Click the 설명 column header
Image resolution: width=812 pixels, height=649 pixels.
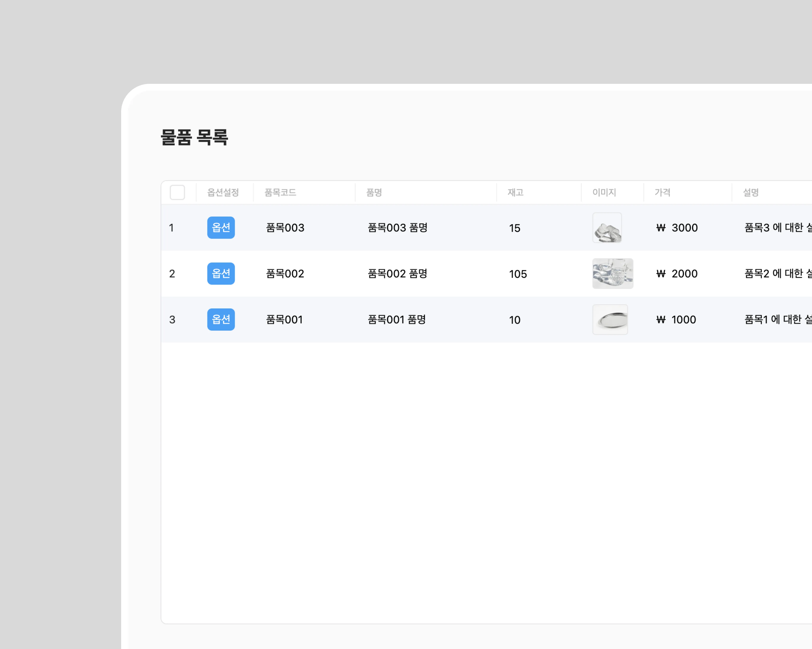pyautogui.click(x=751, y=192)
